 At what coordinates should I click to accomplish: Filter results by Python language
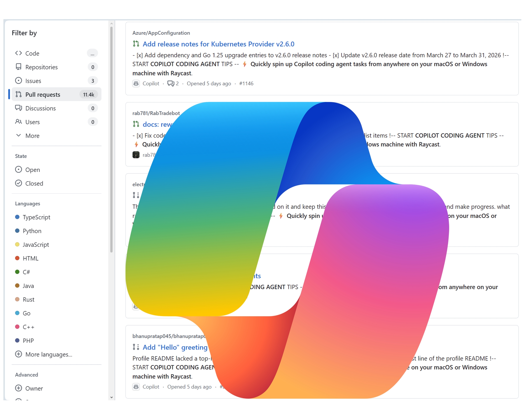32,231
